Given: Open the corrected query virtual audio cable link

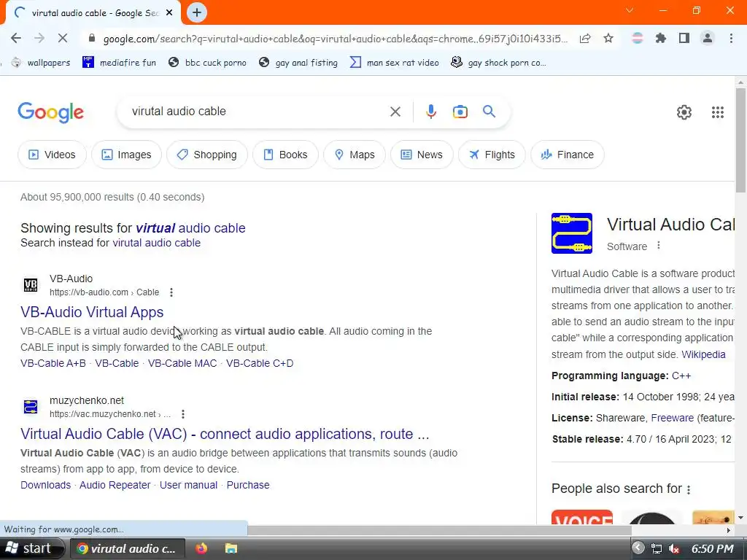Looking at the screenshot, I should click(x=190, y=228).
